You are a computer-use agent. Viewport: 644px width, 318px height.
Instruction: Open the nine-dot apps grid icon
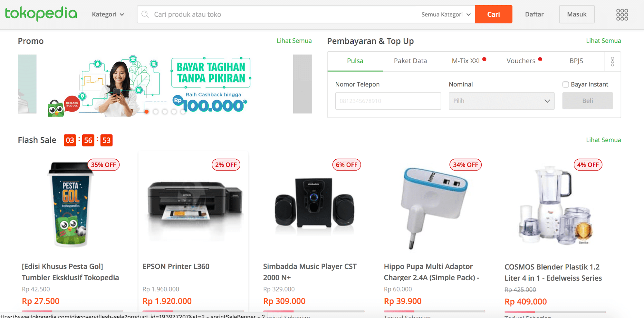pyautogui.click(x=622, y=15)
